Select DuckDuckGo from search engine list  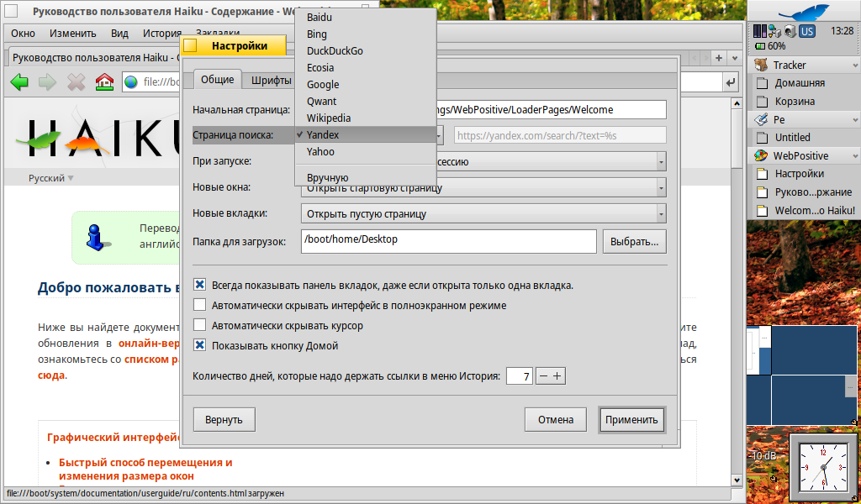(335, 50)
